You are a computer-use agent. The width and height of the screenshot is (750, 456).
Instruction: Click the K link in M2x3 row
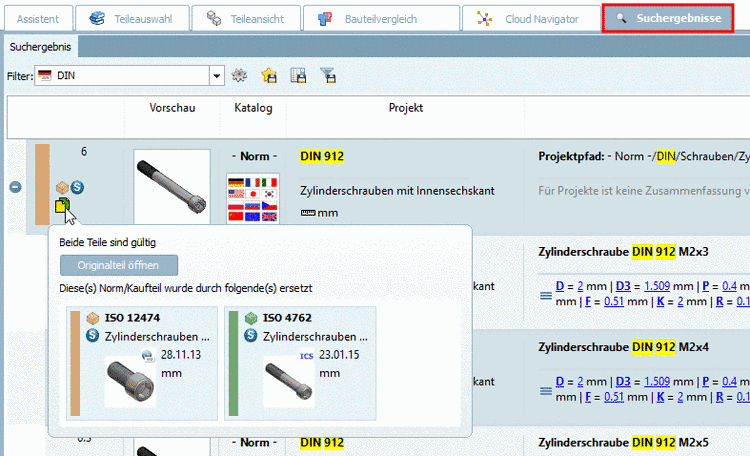pyautogui.click(x=660, y=302)
